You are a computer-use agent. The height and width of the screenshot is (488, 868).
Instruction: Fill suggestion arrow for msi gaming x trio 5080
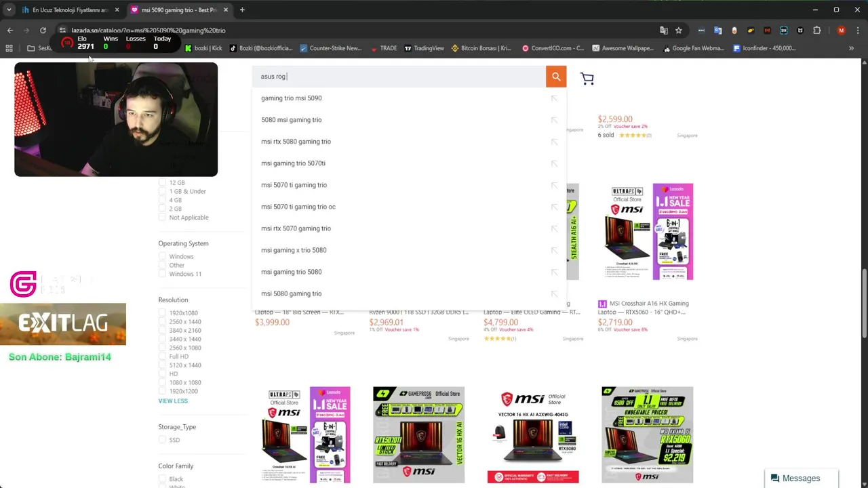click(554, 250)
